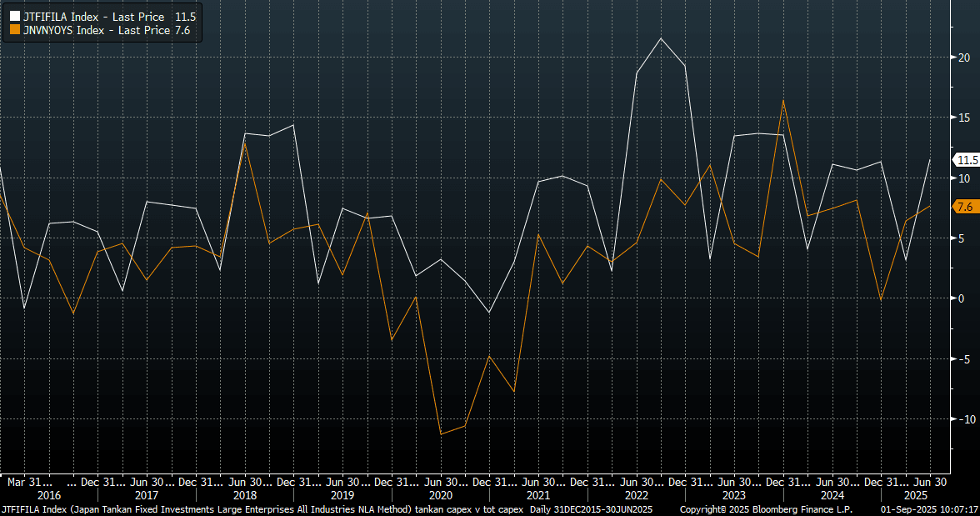Click the 20 label on the y-axis
This screenshot has height=516, width=980.
tap(964, 58)
